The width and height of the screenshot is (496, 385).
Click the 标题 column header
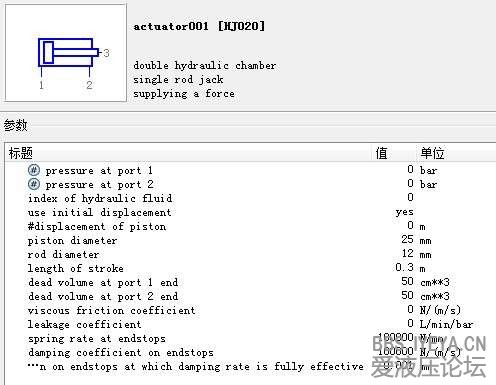click(x=21, y=153)
